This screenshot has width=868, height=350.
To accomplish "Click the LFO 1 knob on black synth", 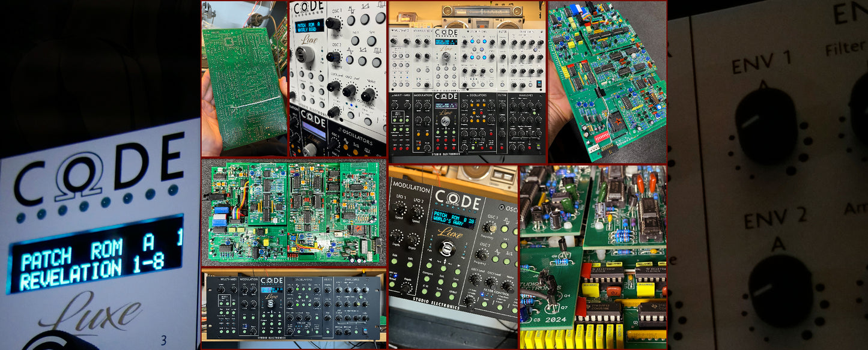I will click(x=399, y=210).
